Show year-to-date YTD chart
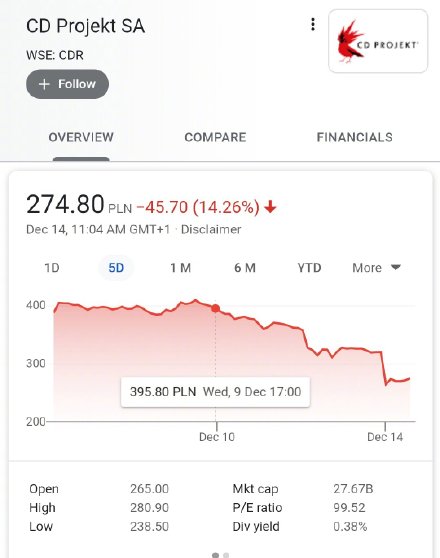This screenshot has width=440, height=558. pyautogui.click(x=309, y=268)
